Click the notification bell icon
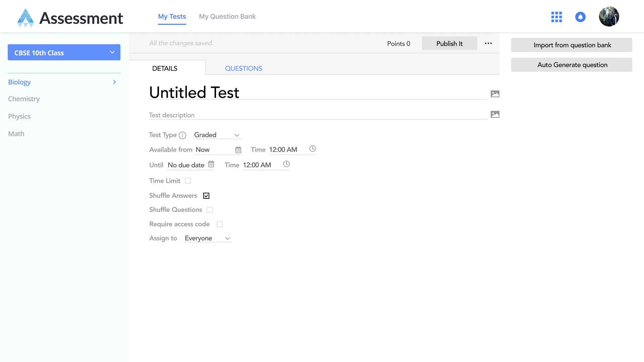 (580, 17)
